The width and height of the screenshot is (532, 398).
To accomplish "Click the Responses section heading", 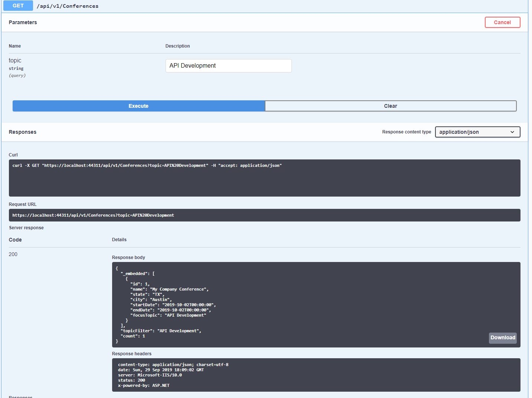I will (23, 132).
